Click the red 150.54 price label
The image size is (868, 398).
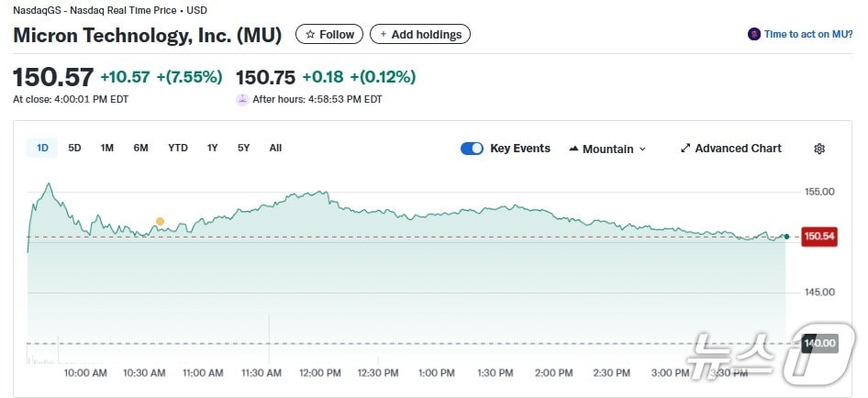point(818,237)
